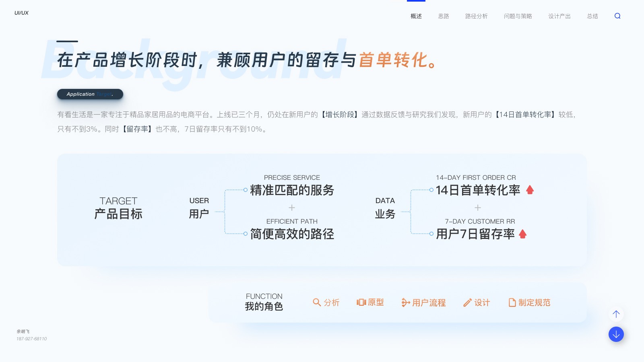Click the 简便高效的路径 text
Screen dimensions: 644x362
[x=292, y=234]
